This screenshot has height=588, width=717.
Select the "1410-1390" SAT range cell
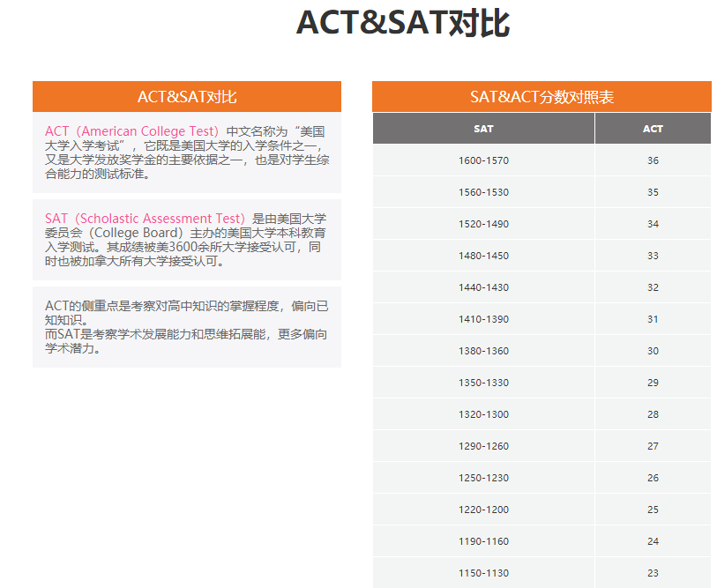click(x=483, y=319)
